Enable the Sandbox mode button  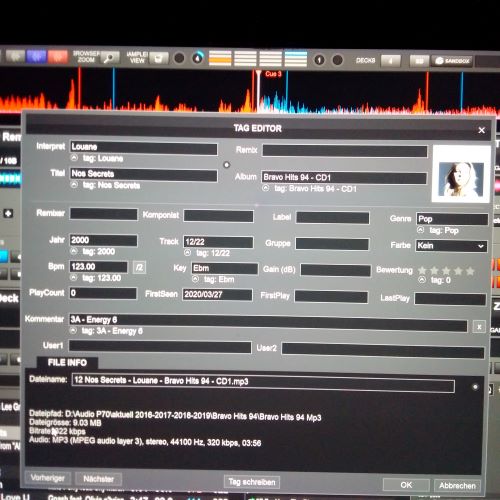[x=452, y=61]
